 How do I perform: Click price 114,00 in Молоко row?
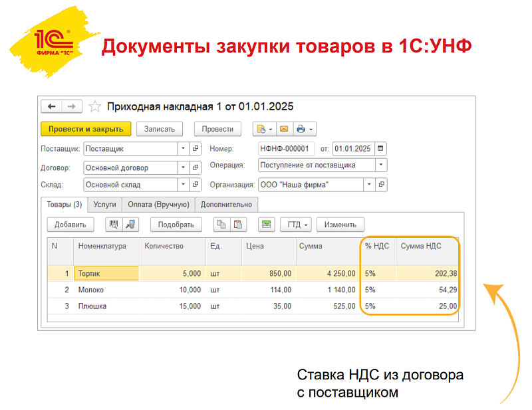coord(269,290)
